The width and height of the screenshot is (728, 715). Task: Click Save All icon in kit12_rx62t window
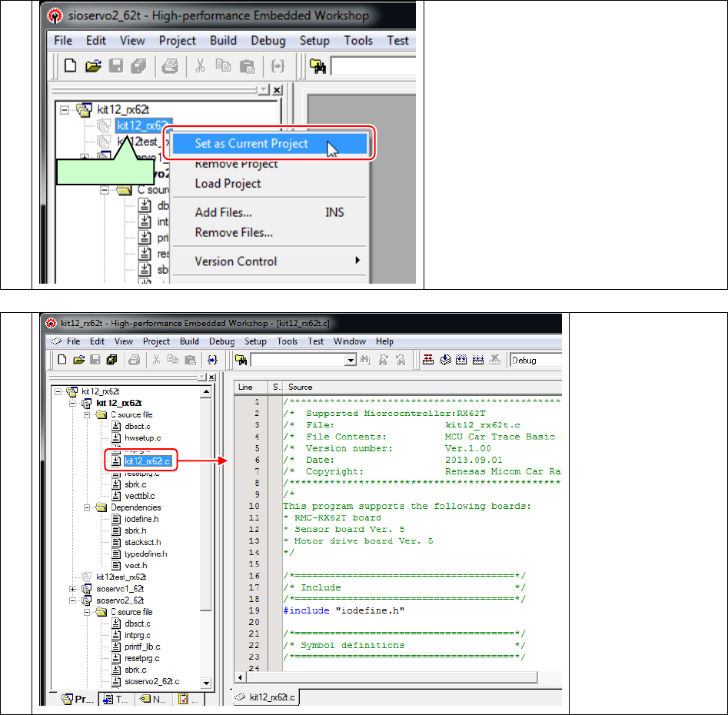112,360
